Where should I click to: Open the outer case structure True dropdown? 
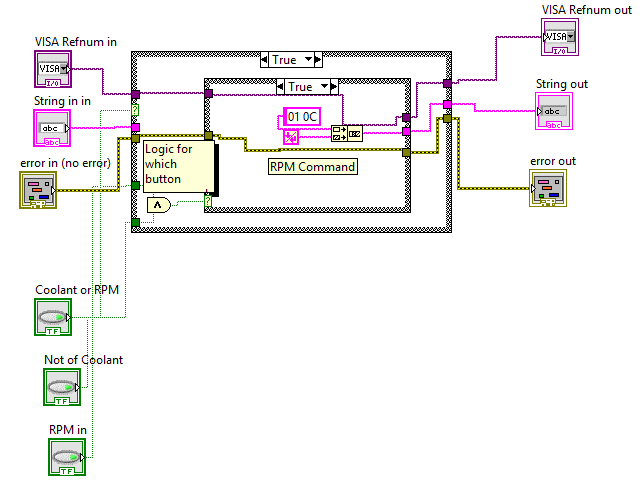click(x=308, y=60)
